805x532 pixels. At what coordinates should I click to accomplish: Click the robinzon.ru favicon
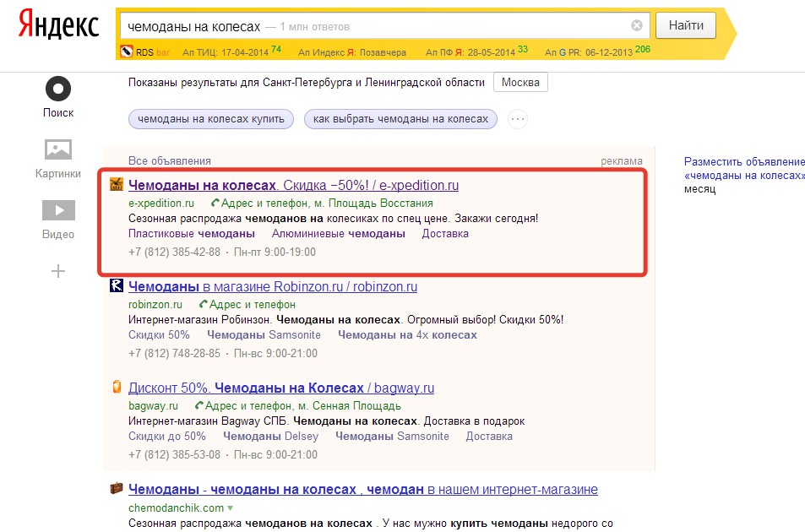(117, 285)
